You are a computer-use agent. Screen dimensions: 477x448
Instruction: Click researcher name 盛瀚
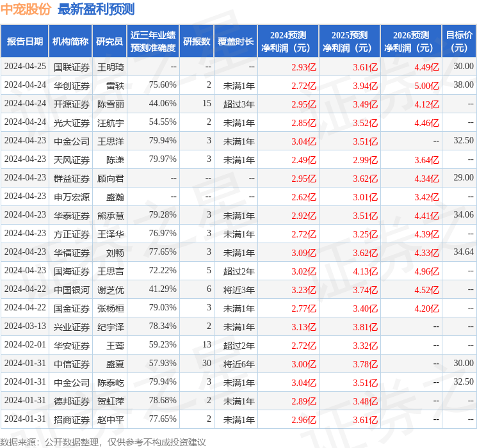pos(115,197)
